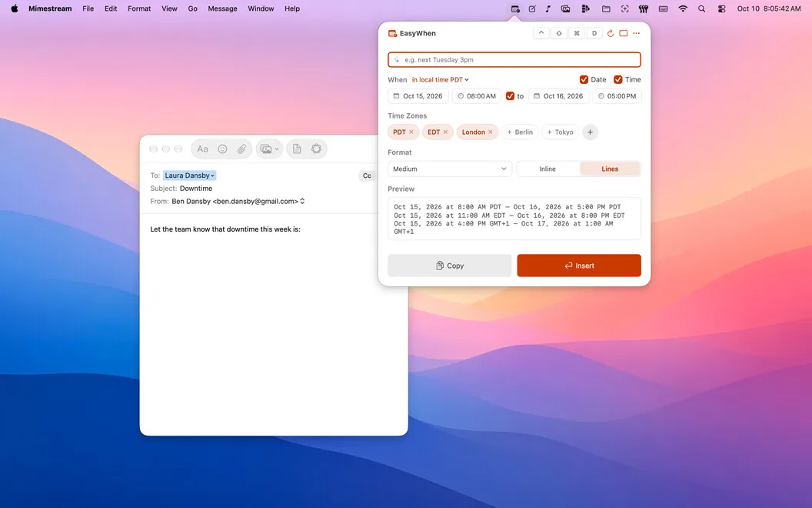Remove the London time zone chip
This screenshot has height=508, width=812.
(491, 132)
